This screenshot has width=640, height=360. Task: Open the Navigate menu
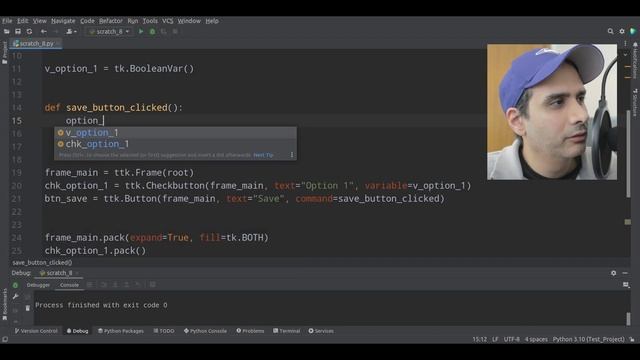click(63, 21)
